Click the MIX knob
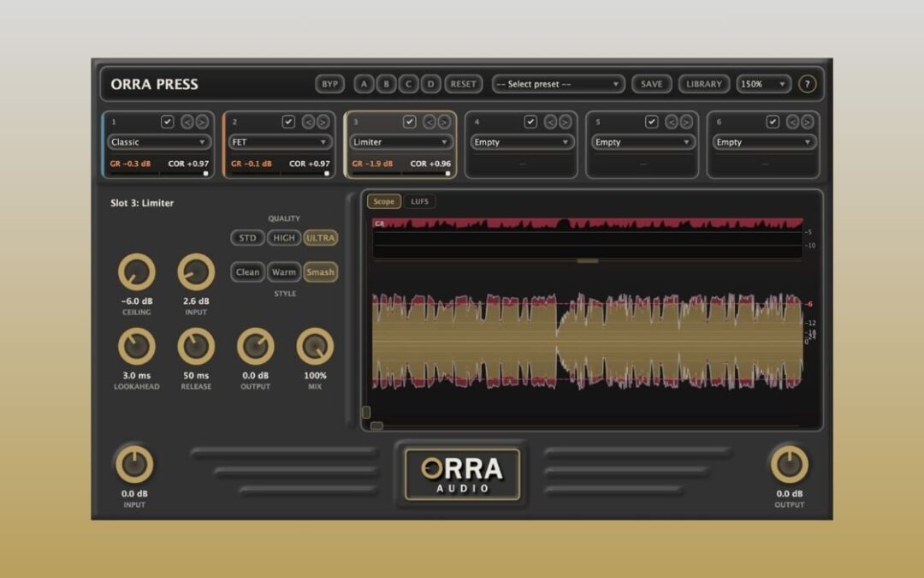Viewport: 924px width, 578px height. [315, 346]
